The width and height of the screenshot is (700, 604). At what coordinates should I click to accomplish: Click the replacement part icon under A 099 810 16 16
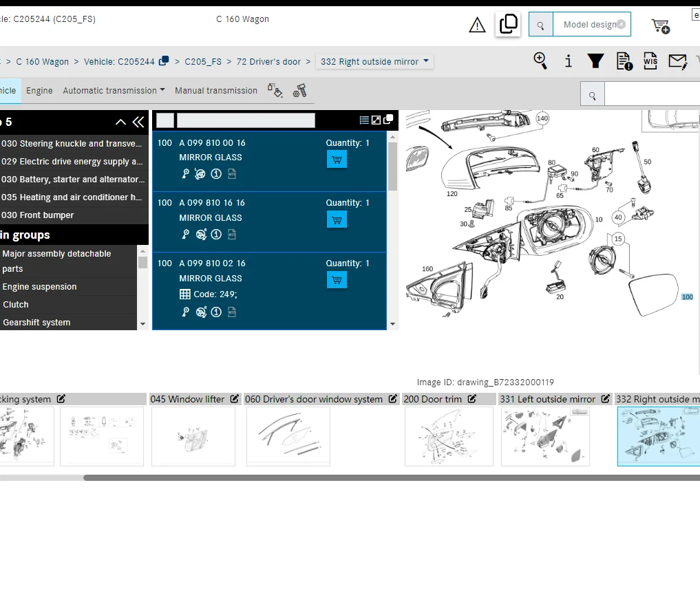click(201, 234)
